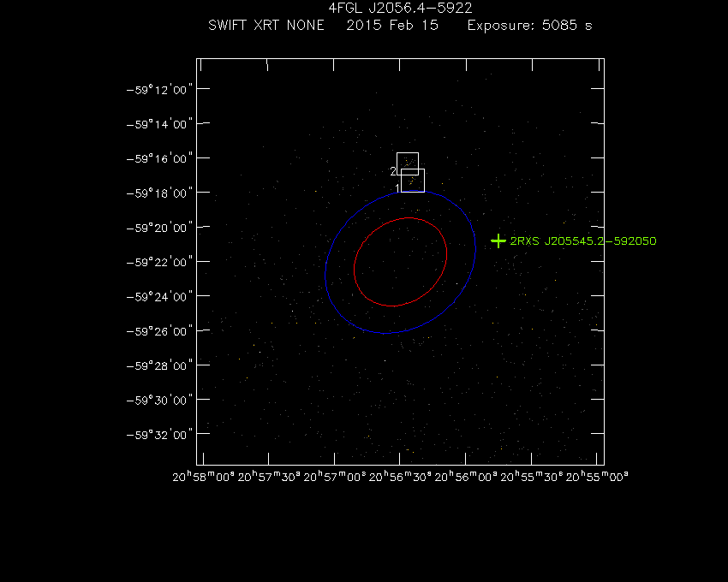Click declination label -59°20'00"

point(159,228)
